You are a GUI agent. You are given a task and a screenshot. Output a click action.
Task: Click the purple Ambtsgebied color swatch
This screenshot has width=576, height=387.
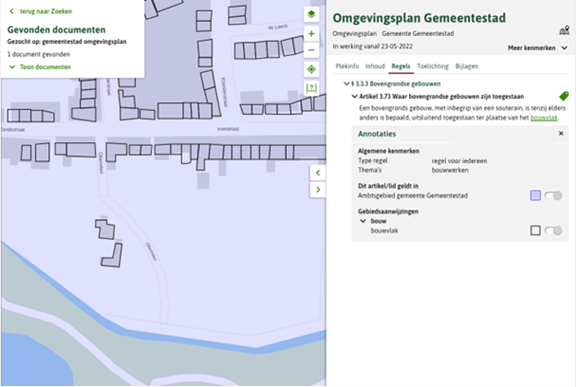point(535,195)
